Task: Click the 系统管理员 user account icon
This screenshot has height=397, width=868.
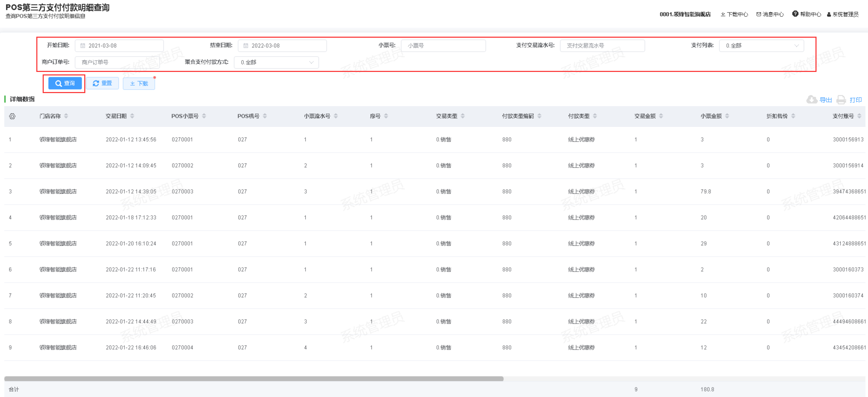Action: click(829, 14)
